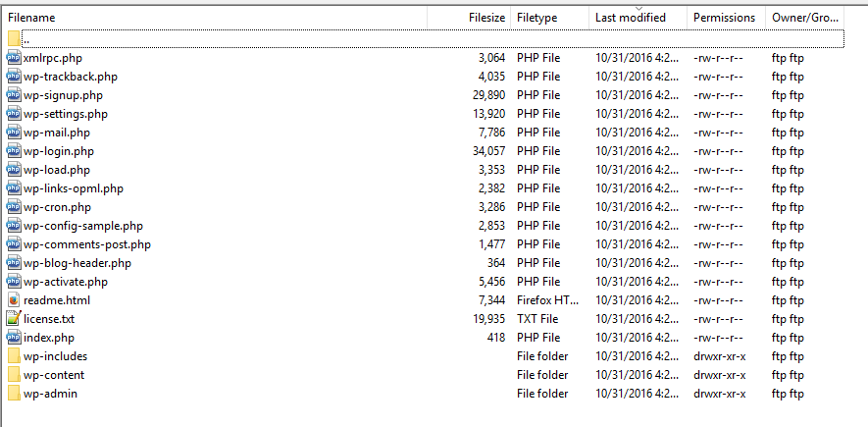868x427 pixels.
Task: Click the index.php file icon
Action: 14,338
